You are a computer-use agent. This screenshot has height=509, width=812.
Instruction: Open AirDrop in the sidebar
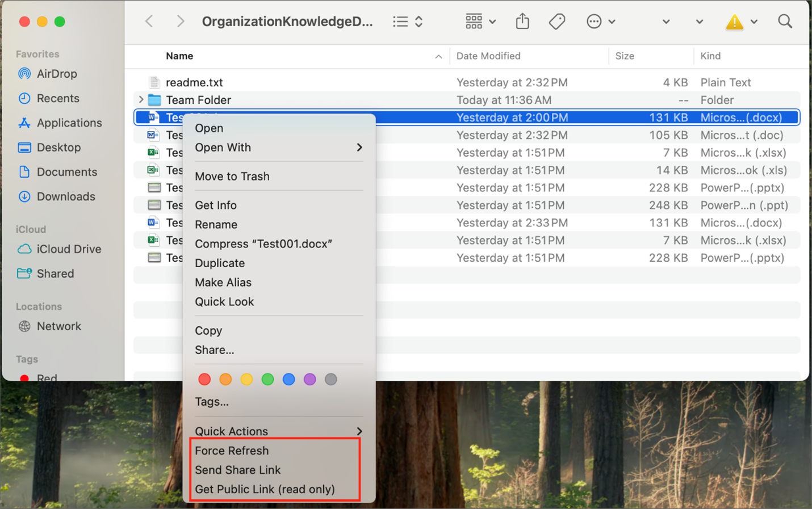[56, 74]
